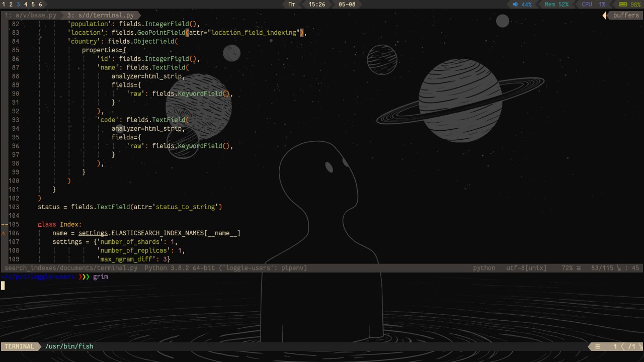Click the 05-08 date

tap(347, 4)
